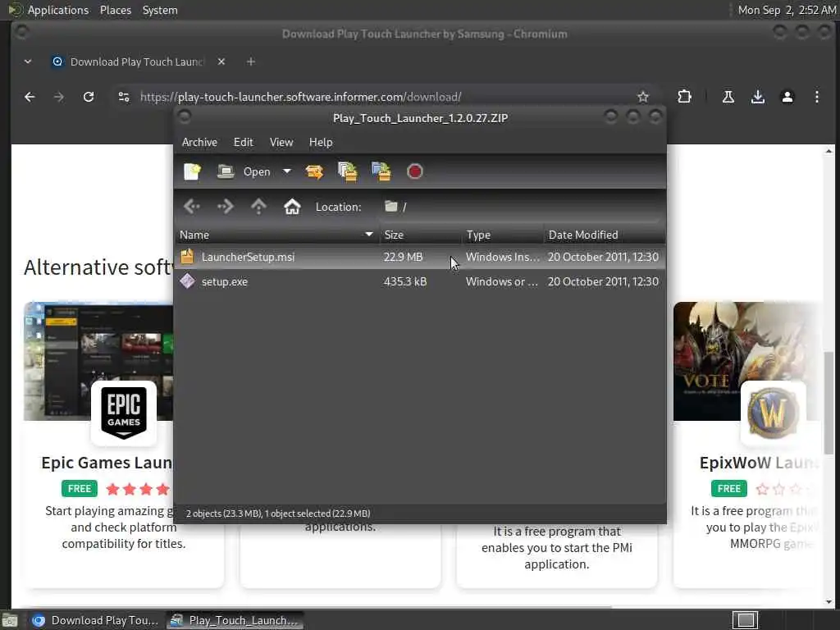Click the Open archive toolbar button
Viewport: 840px width, 630px height.
[244, 171]
